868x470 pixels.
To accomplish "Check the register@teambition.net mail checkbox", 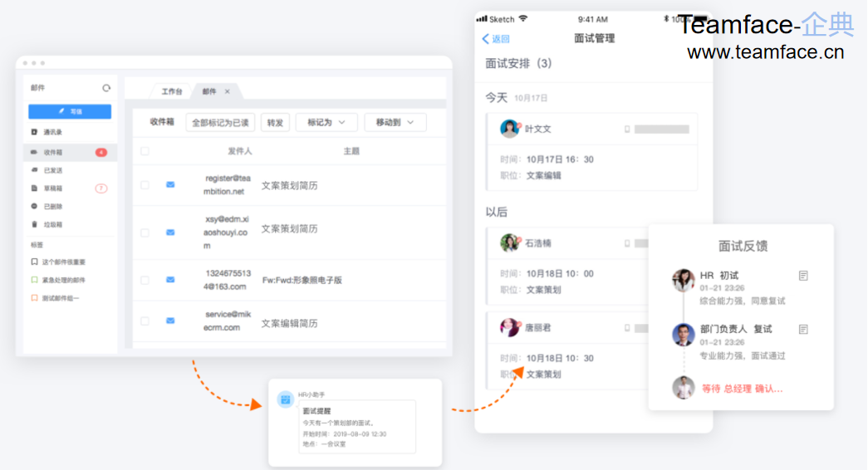I will (x=145, y=185).
